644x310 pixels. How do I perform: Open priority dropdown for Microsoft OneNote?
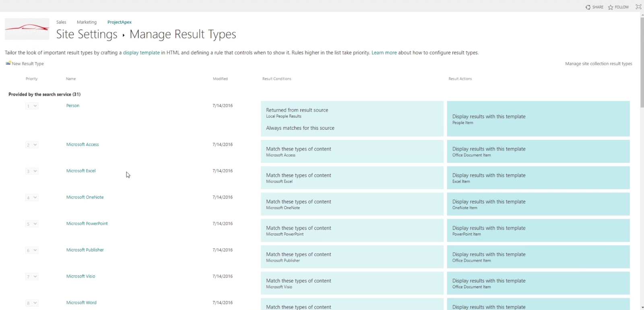click(x=32, y=198)
